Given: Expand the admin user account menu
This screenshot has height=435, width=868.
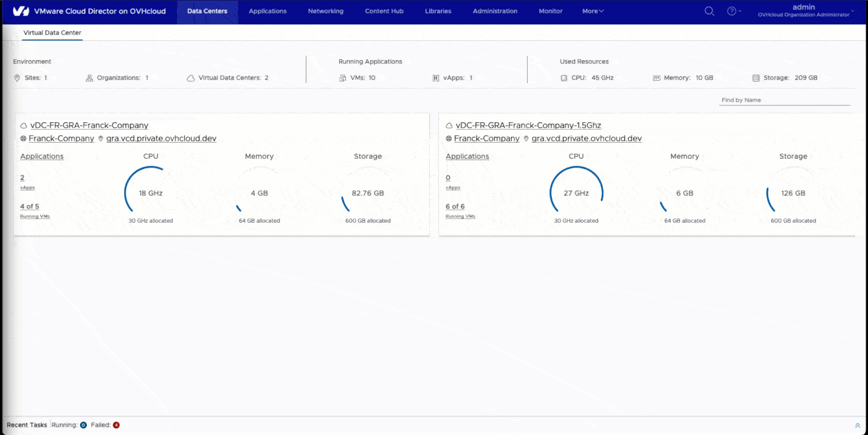Looking at the screenshot, I should click(x=803, y=11).
